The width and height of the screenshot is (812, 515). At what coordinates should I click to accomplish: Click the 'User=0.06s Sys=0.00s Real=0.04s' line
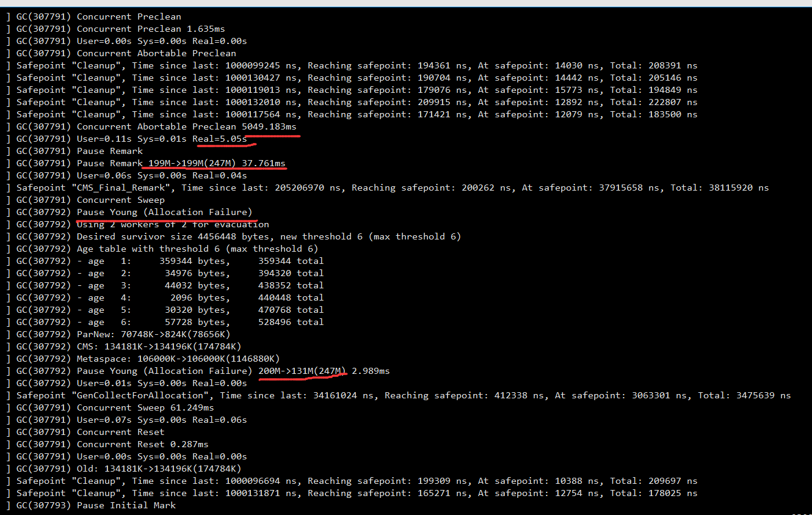tap(126, 175)
